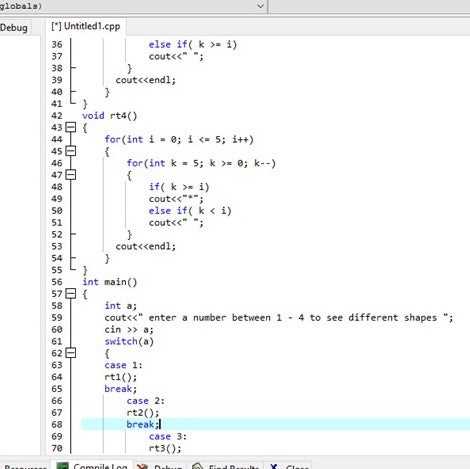Click the Close label in bottom bar
This screenshot has width=470, height=469.
click(297, 467)
